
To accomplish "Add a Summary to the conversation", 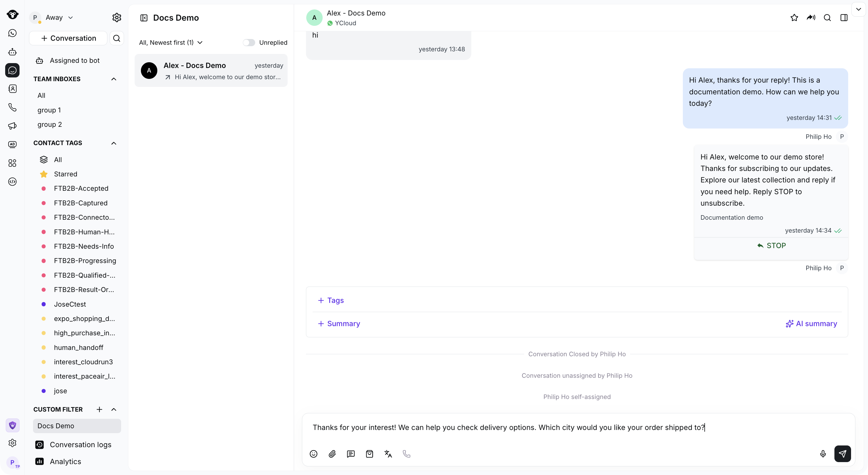I will click(339, 324).
